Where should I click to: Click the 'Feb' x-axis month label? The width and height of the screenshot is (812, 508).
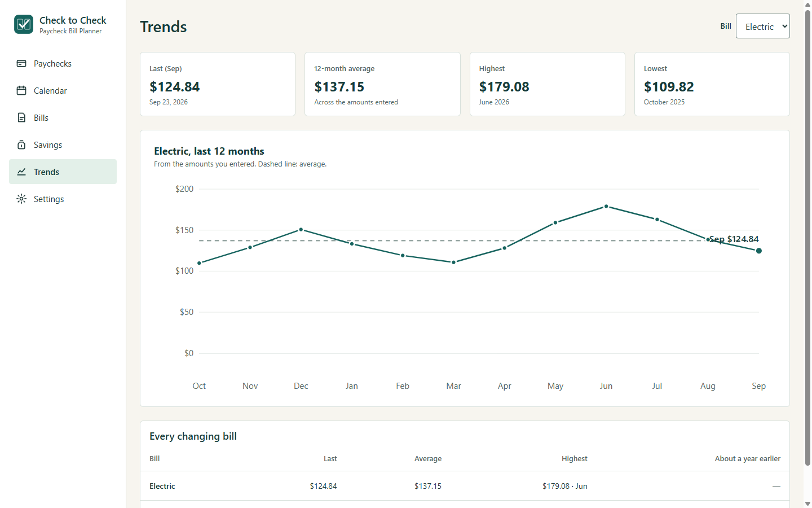(x=403, y=386)
